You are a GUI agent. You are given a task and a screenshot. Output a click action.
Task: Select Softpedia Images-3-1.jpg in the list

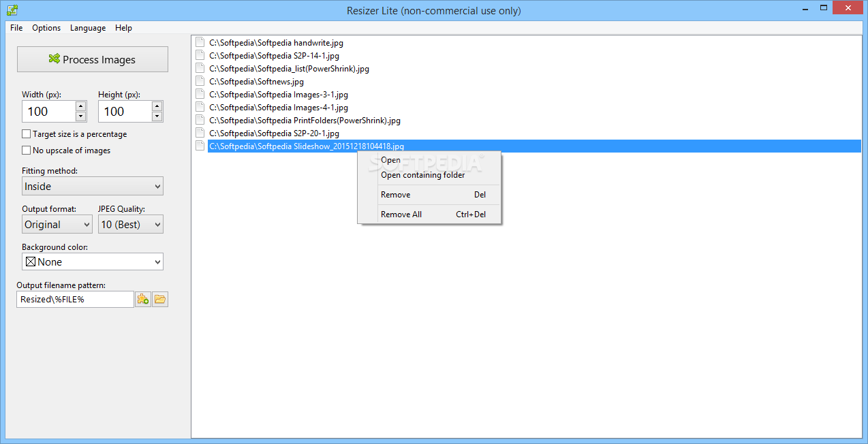[x=279, y=94]
